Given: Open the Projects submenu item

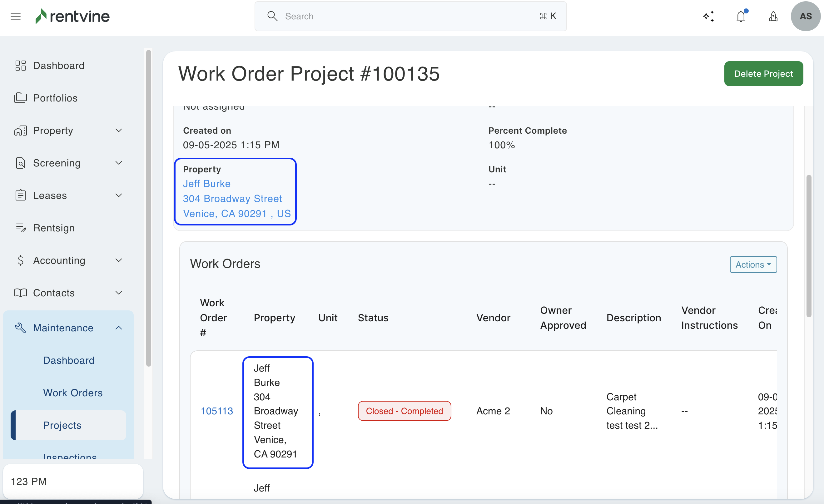Looking at the screenshot, I should point(62,425).
